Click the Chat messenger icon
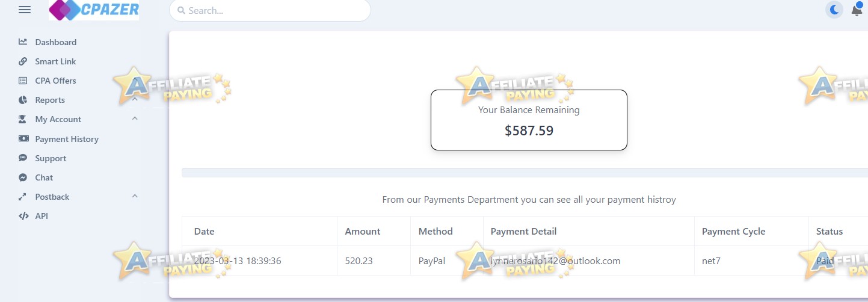 click(x=23, y=177)
